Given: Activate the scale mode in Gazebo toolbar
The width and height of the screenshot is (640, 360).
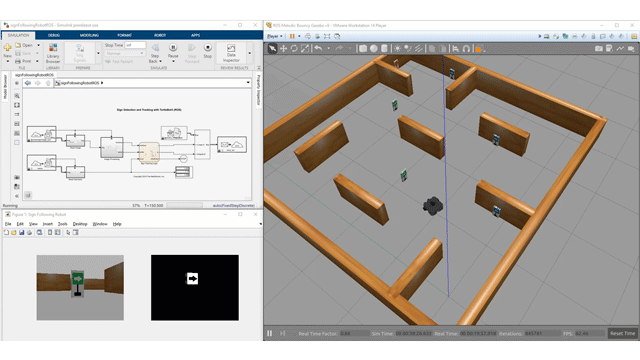Looking at the screenshot, I should click(305, 49).
